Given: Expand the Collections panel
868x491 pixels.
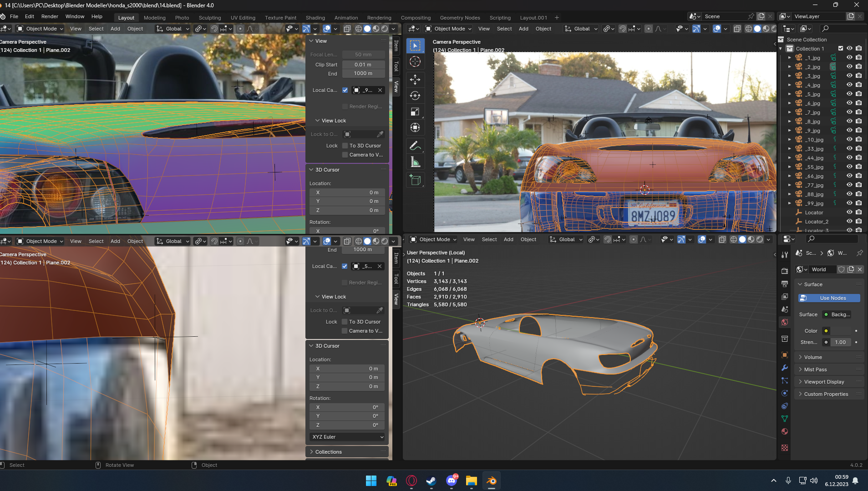Looking at the screenshot, I should click(x=328, y=452).
